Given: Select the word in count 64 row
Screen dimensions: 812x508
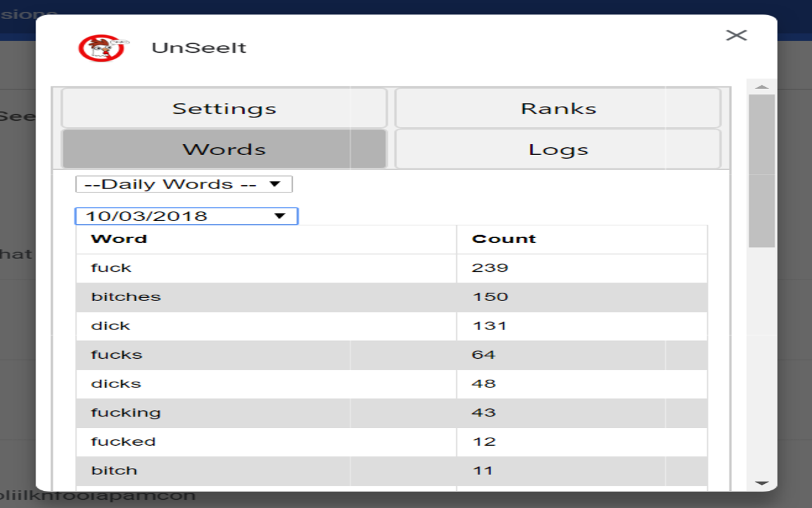Looking at the screenshot, I should (x=117, y=355).
